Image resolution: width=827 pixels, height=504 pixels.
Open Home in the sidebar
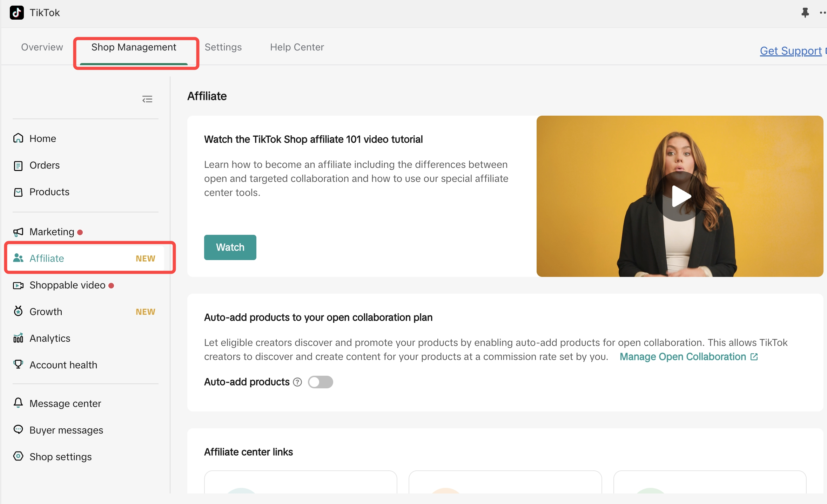coord(42,138)
